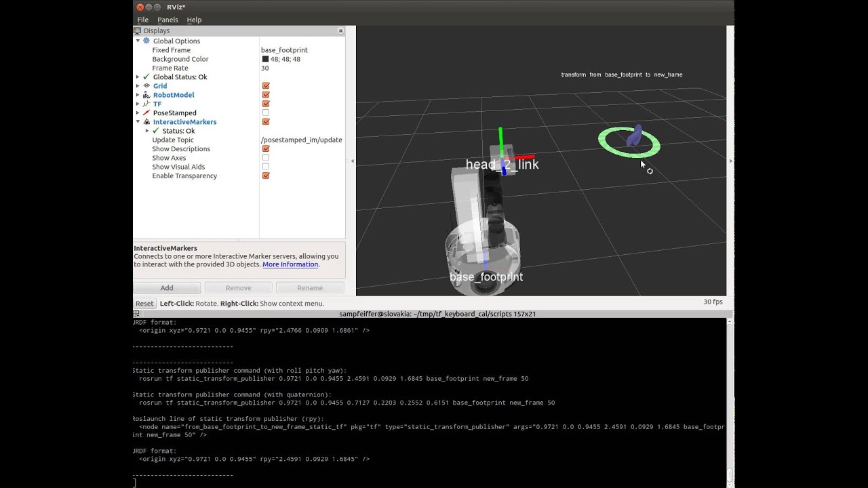Select the InteractiveMarkers tree item
Image resolution: width=868 pixels, height=488 pixels.
(x=185, y=122)
